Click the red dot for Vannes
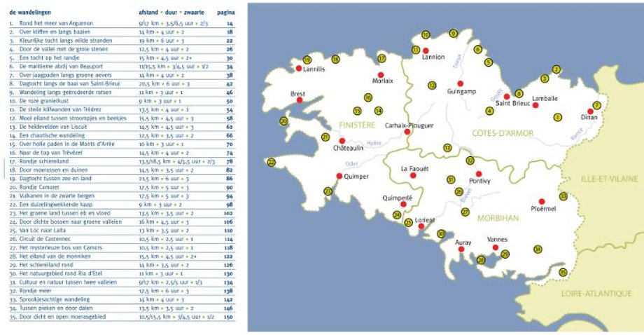 pos(496,247)
